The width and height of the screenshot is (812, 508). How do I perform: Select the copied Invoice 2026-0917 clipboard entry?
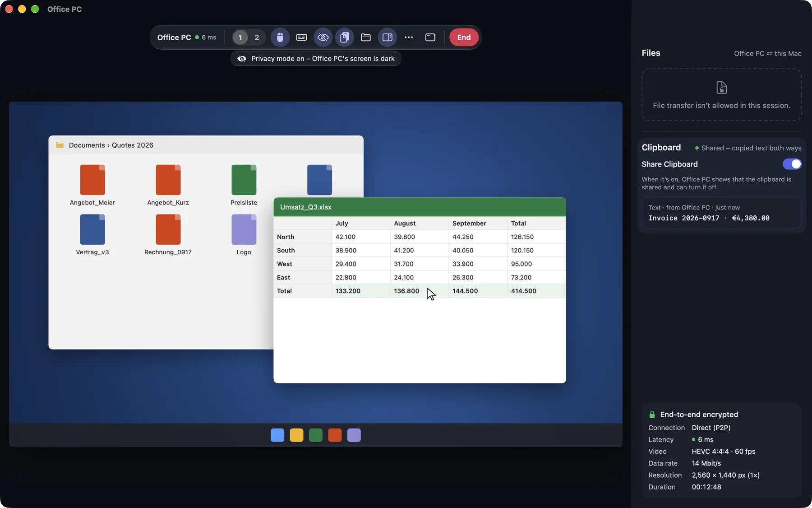(x=721, y=213)
